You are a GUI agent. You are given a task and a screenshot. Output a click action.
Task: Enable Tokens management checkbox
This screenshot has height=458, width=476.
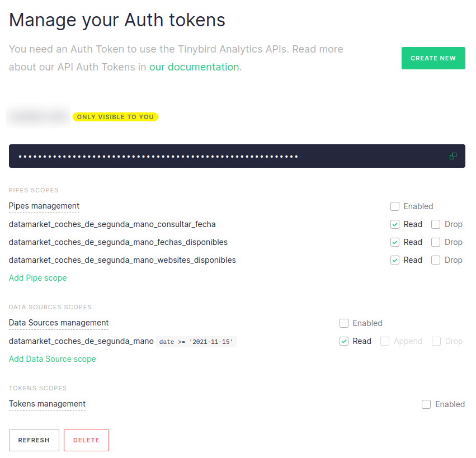426,404
